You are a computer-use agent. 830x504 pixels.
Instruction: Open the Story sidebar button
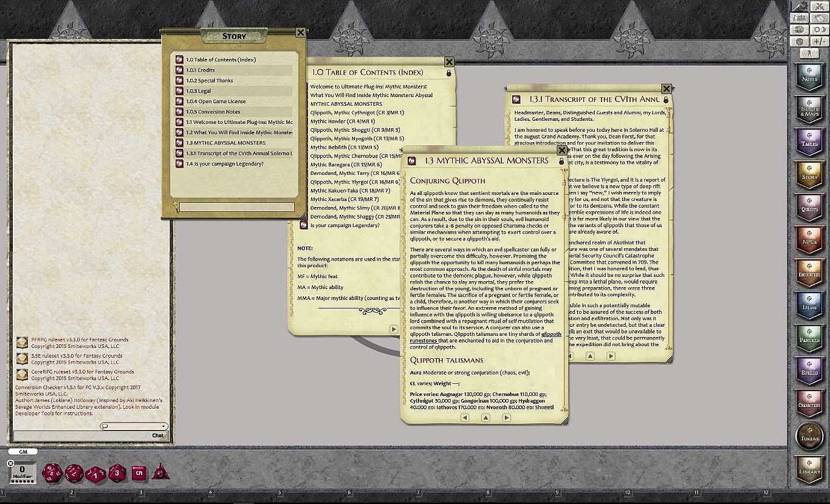click(809, 175)
